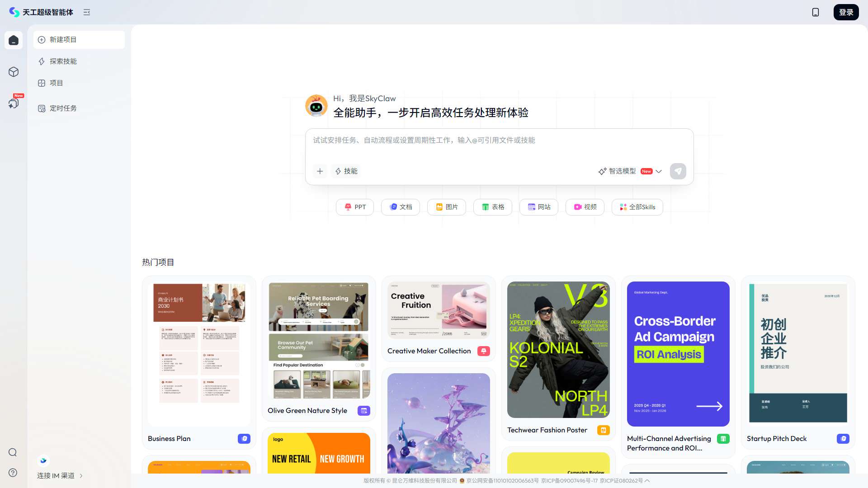Click the 京ICP备09007496号-17 footer link

pyautogui.click(x=569, y=481)
